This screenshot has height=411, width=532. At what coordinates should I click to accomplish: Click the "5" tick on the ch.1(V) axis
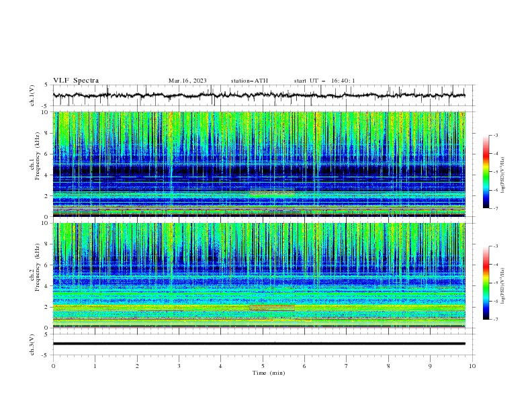click(47, 85)
